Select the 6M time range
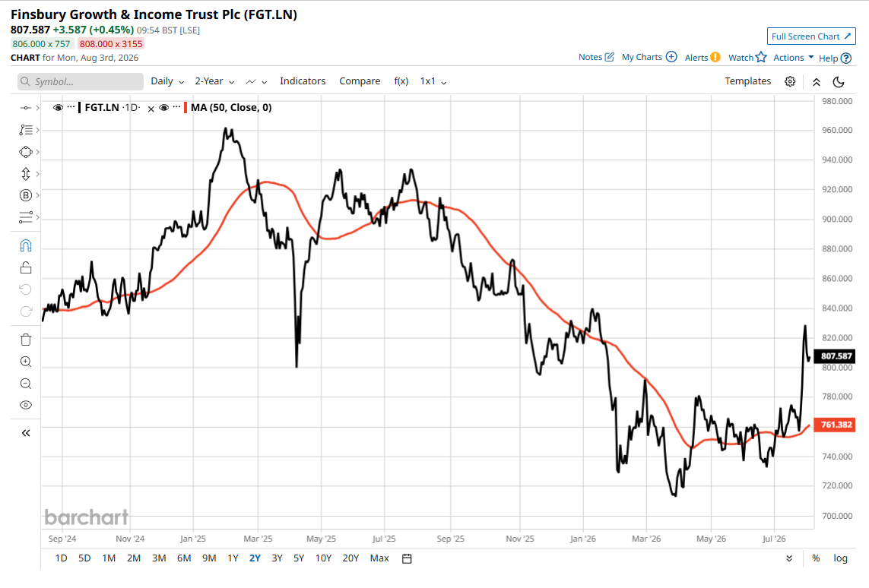The width and height of the screenshot is (869, 588). [184, 558]
